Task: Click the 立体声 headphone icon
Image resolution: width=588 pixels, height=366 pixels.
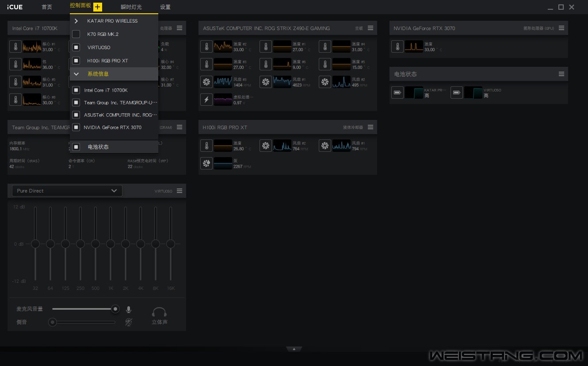Action: (159, 312)
